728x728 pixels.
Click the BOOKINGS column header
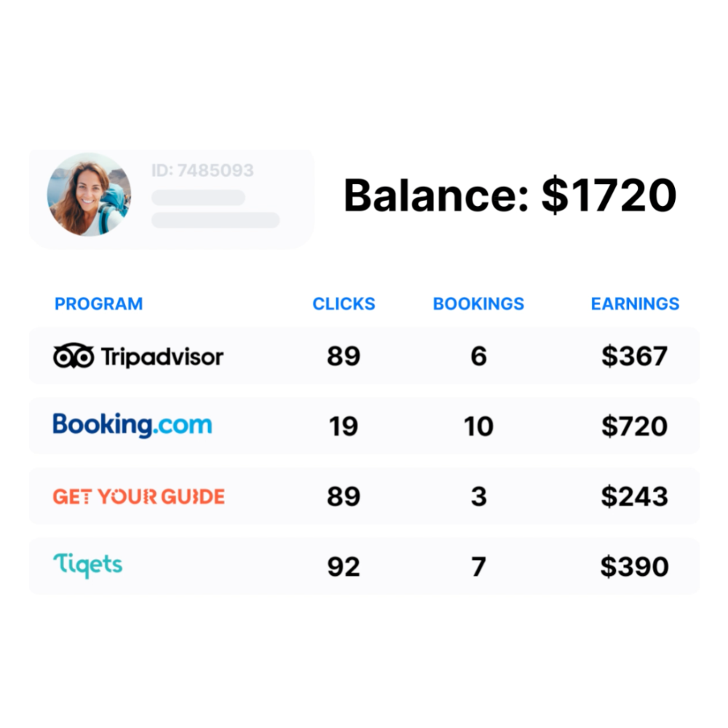(478, 304)
